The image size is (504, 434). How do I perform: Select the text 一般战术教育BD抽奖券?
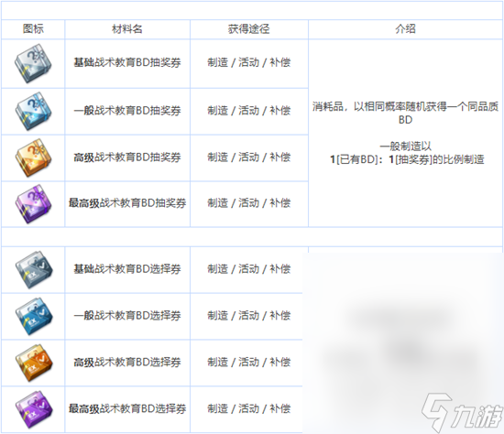point(127,111)
